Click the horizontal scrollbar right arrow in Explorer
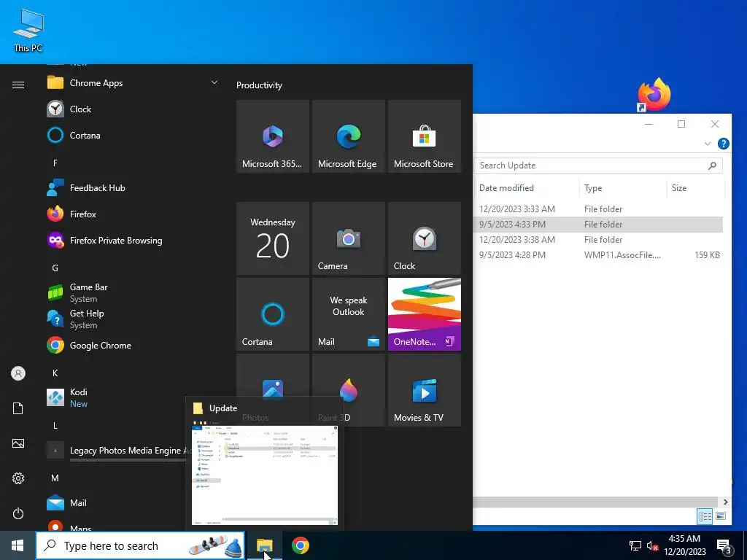The height and width of the screenshot is (560, 747). pyautogui.click(x=725, y=502)
